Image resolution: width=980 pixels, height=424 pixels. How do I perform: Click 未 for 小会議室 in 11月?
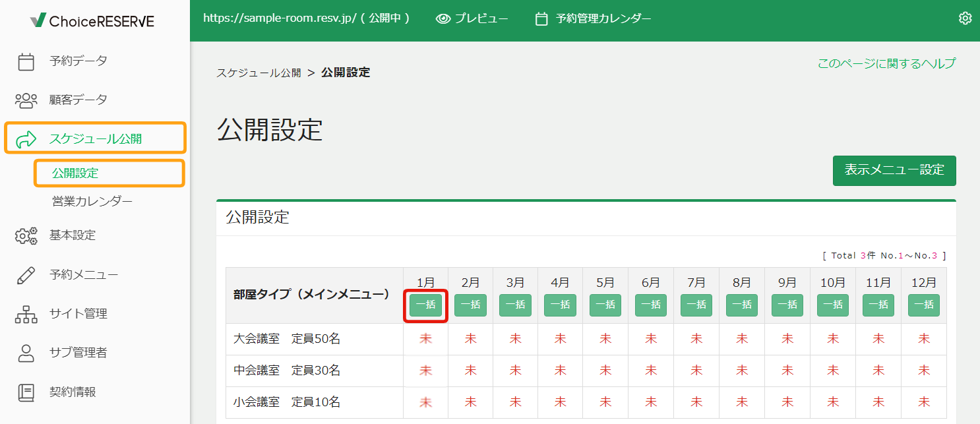point(878,402)
